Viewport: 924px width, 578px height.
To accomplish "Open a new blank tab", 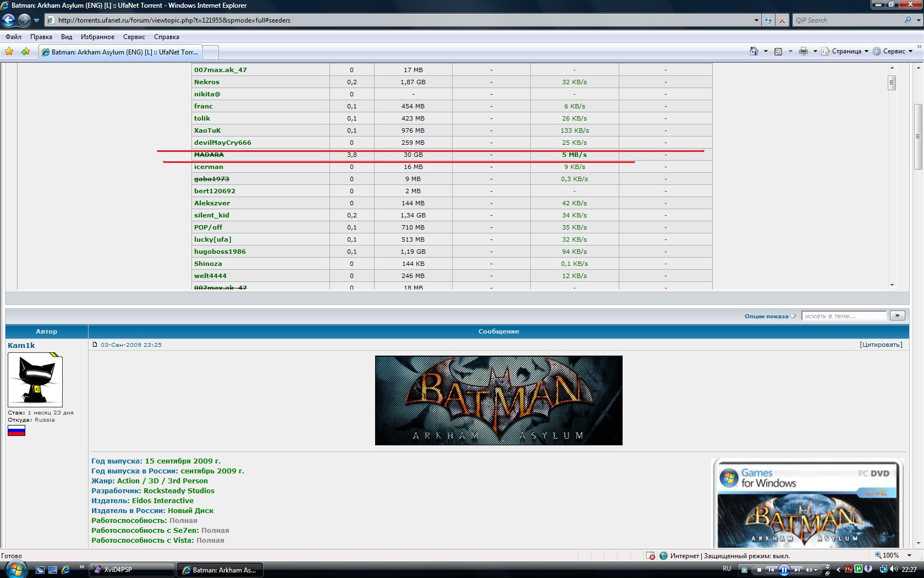I will click(x=211, y=52).
